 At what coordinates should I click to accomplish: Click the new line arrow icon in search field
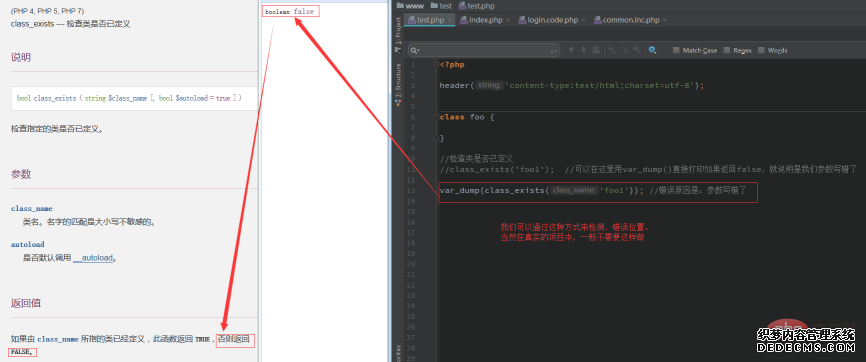pyautogui.click(x=554, y=51)
